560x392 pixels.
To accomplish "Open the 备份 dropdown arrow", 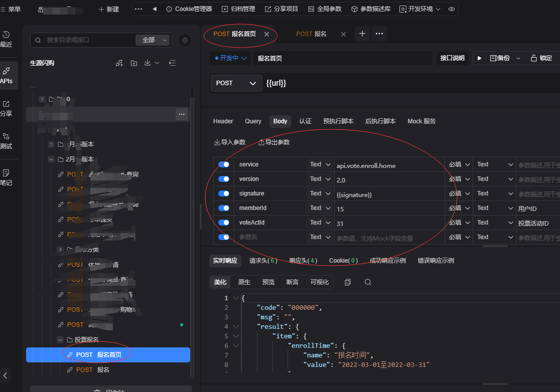I will (x=518, y=58).
